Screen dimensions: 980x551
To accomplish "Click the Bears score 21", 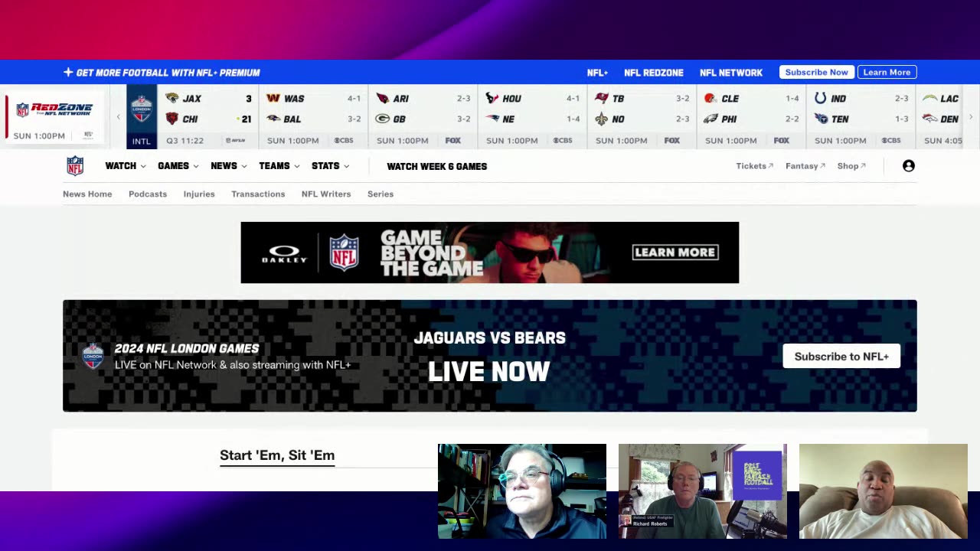I will [x=246, y=119].
